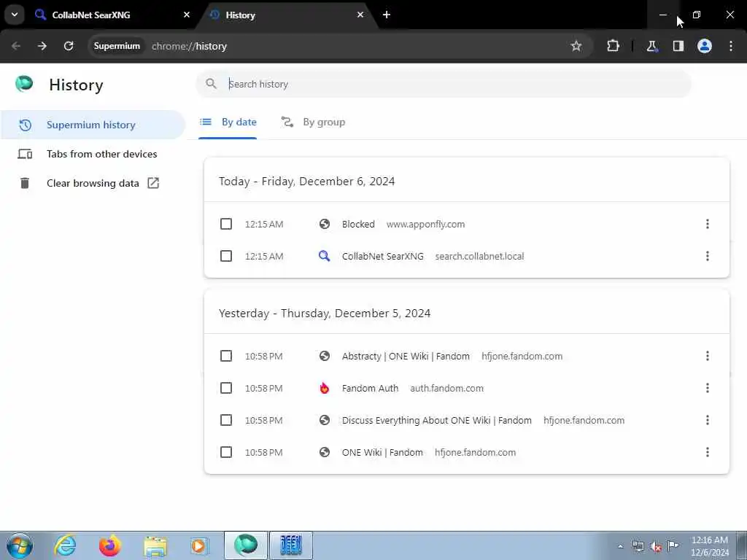Show hidden tray icons arrow

click(x=620, y=547)
